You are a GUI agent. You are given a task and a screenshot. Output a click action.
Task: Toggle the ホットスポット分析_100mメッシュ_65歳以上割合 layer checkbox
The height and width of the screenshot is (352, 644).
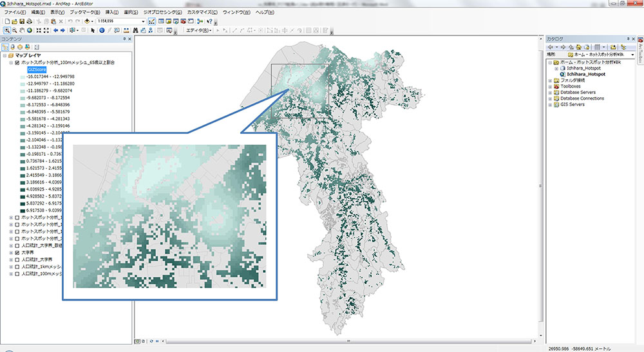[x=17, y=62]
